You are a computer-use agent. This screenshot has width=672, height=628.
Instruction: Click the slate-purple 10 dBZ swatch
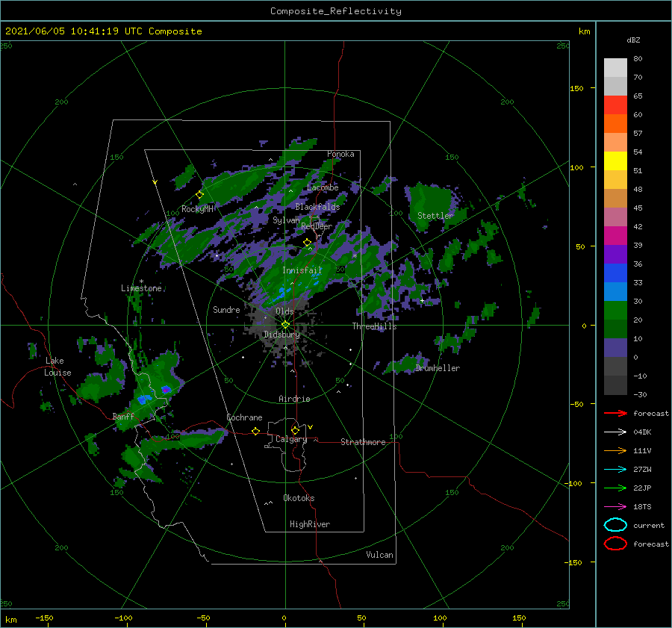[x=615, y=348]
